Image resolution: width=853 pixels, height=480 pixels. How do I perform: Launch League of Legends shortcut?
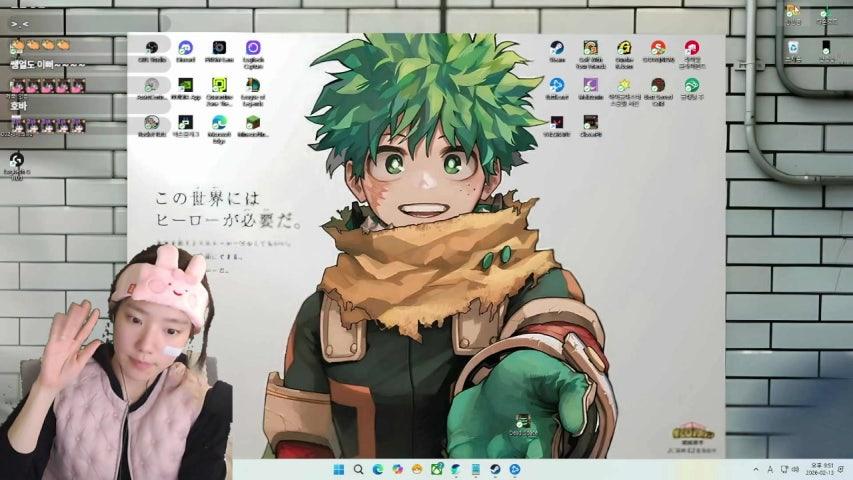pos(253,91)
